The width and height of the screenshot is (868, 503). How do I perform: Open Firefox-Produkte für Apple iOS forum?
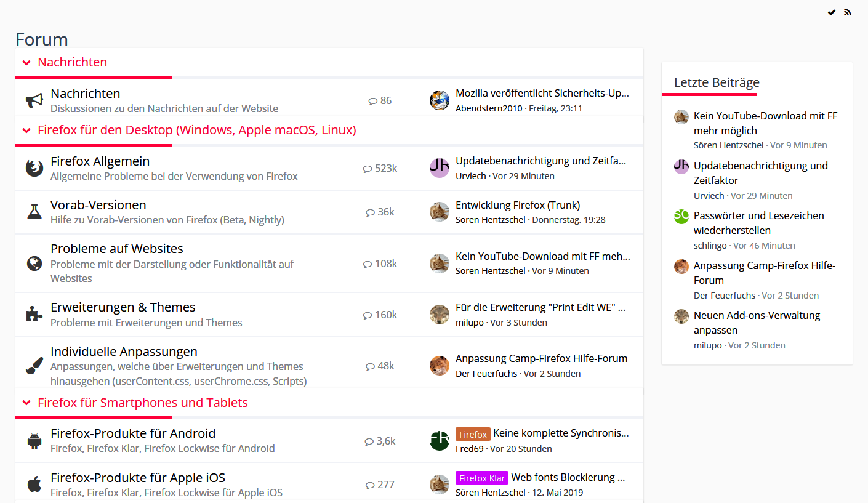pyautogui.click(x=138, y=478)
